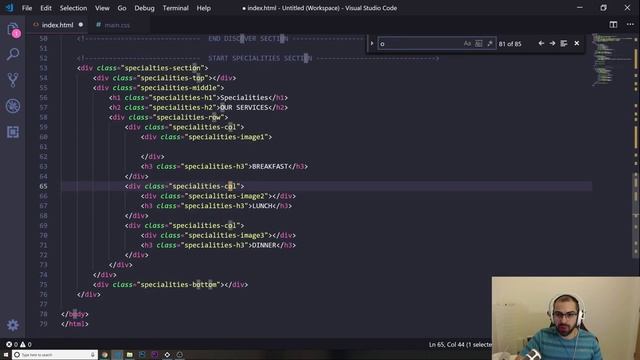Viewport: 640px width, 360px height.
Task: Open File Explorer from the taskbar
Action: 129,355
